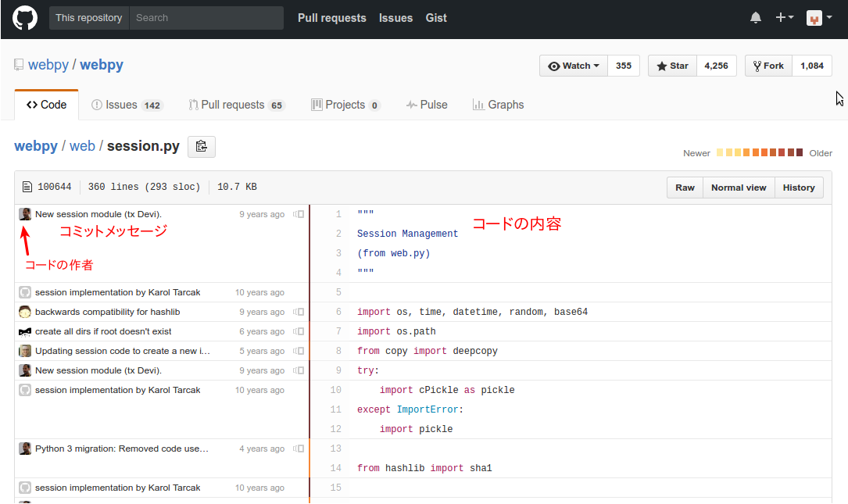Click author avatar of the topmost New session module commit

click(x=25, y=214)
